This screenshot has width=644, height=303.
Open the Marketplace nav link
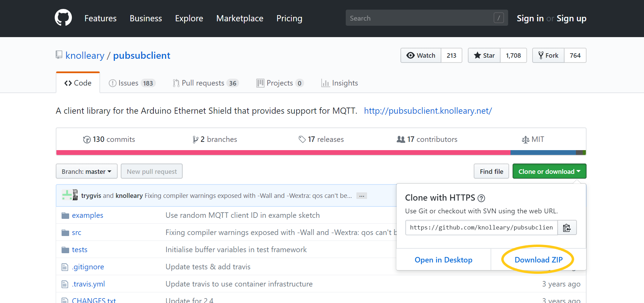pos(240,18)
